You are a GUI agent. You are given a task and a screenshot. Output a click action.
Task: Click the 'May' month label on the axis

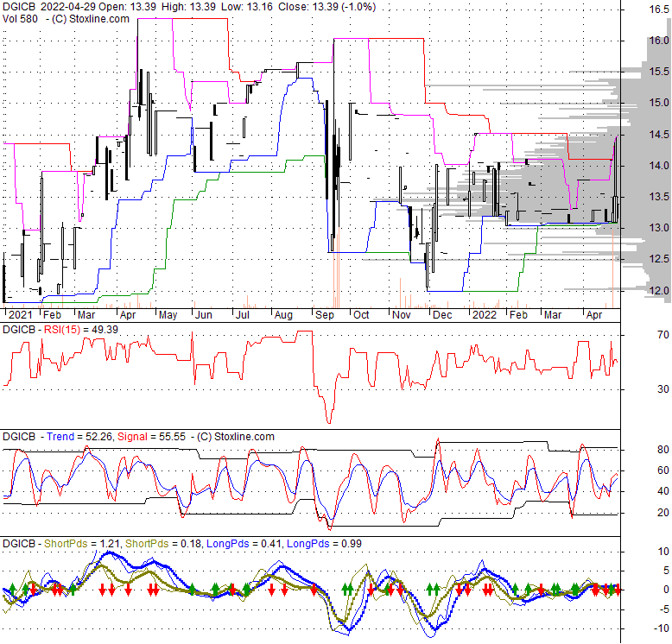tap(168, 316)
